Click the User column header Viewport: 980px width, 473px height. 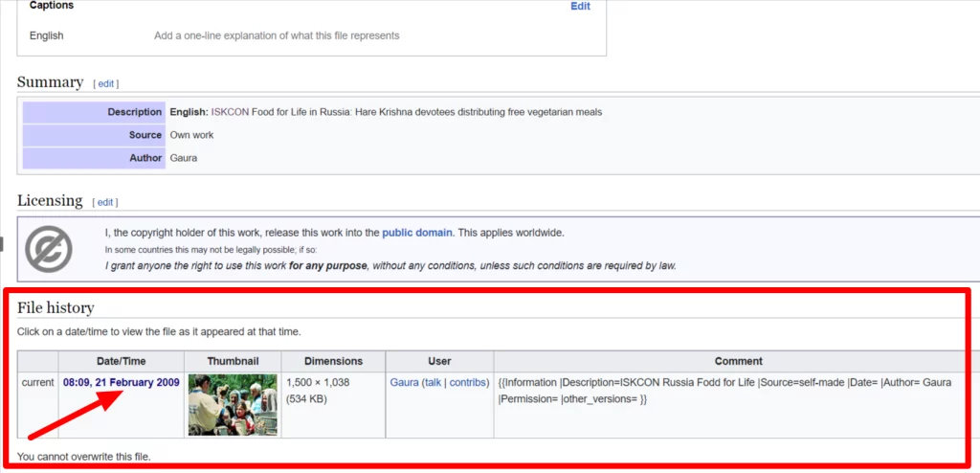pos(439,361)
